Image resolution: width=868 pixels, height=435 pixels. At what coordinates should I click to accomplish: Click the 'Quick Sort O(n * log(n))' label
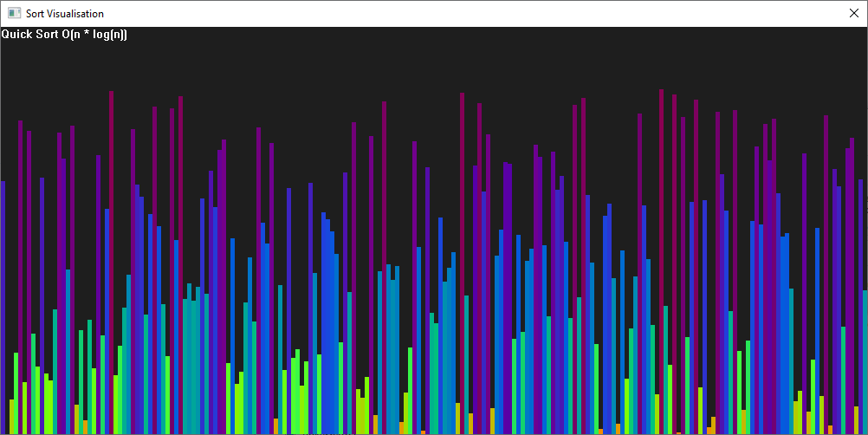[x=64, y=35]
